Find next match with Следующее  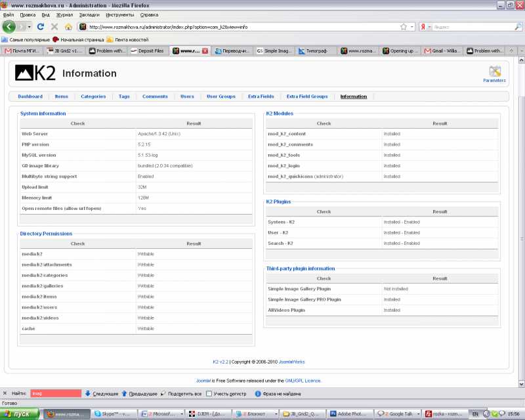[102, 394]
